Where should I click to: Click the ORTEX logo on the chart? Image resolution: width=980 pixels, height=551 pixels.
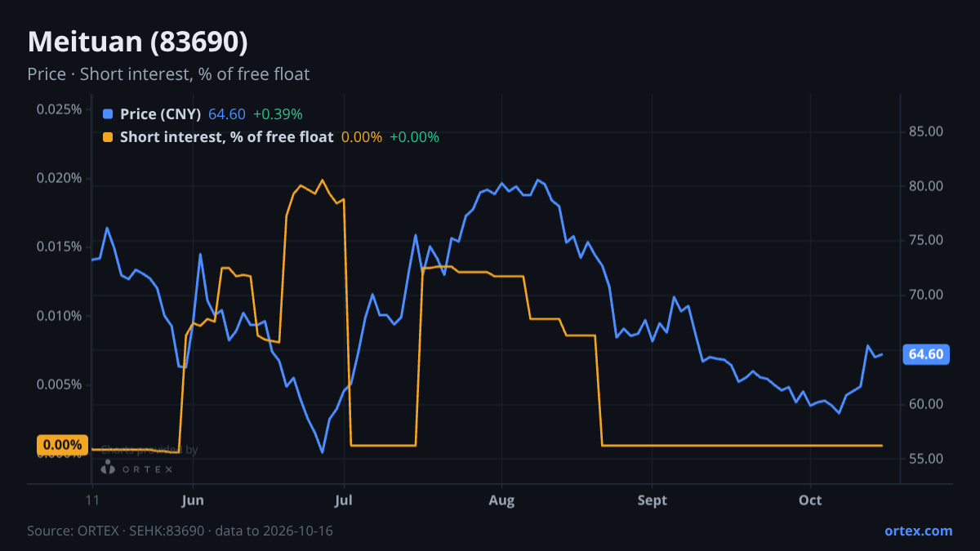pos(136,468)
